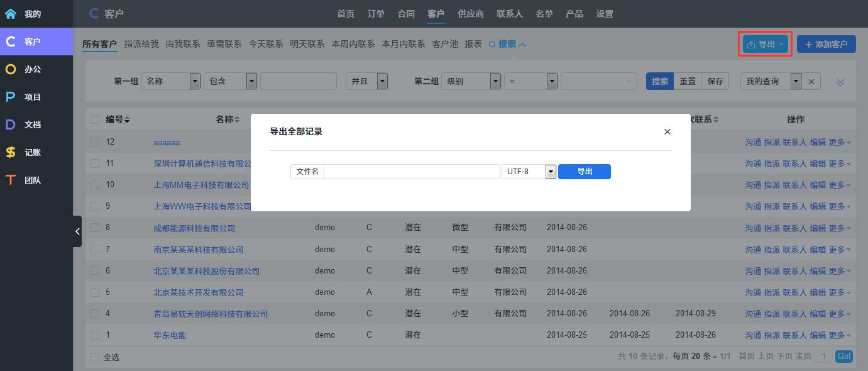This screenshot has height=371, width=868.
Task: Close the export dialog with X icon
Action: [667, 131]
